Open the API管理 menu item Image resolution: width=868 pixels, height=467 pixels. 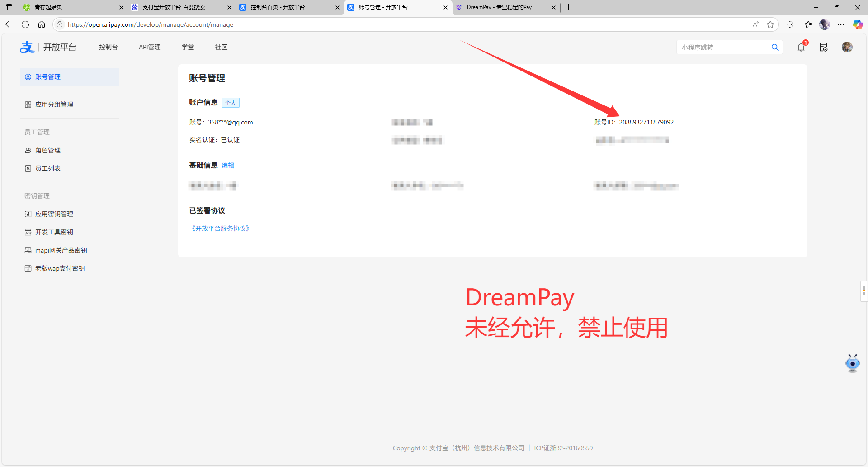click(150, 47)
